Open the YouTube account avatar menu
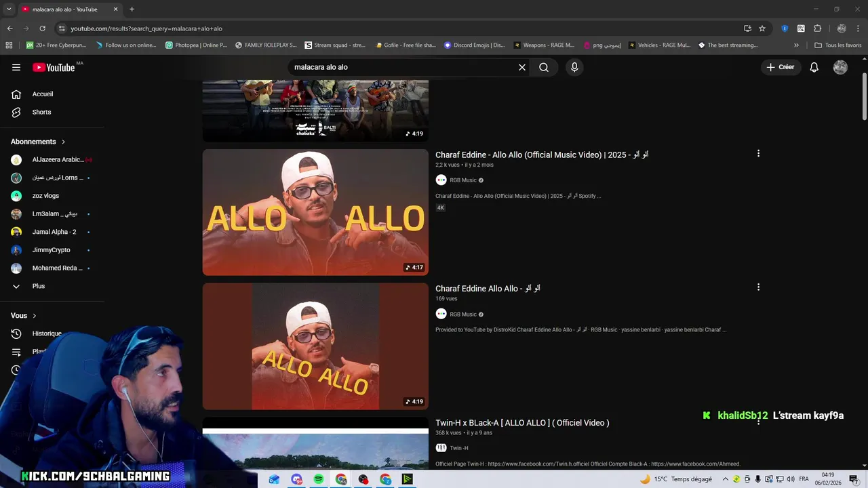868x488 pixels. (x=840, y=67)
